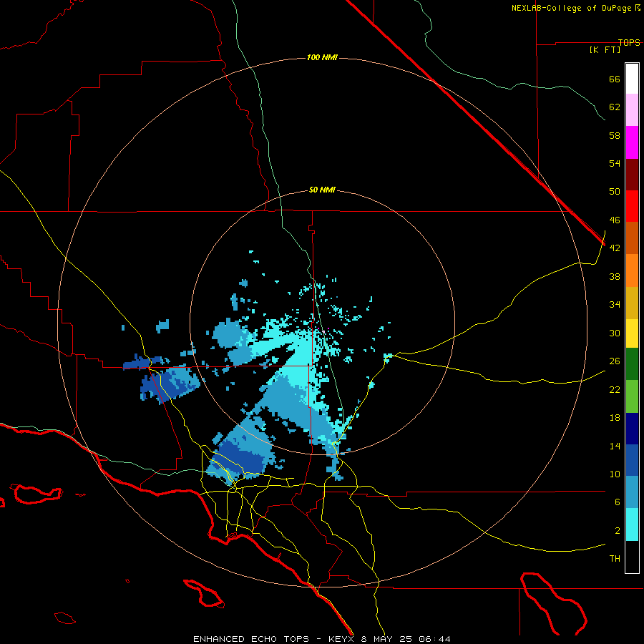Select the 54 legend value

click(615, 163)
